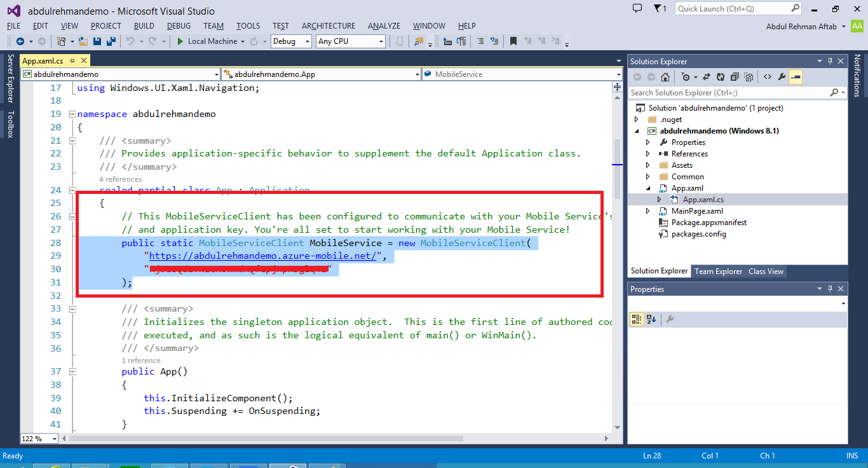Click the '4 references' CodeLens link
This screenshot has height=468, width=868.
click(x=121, y=179)
